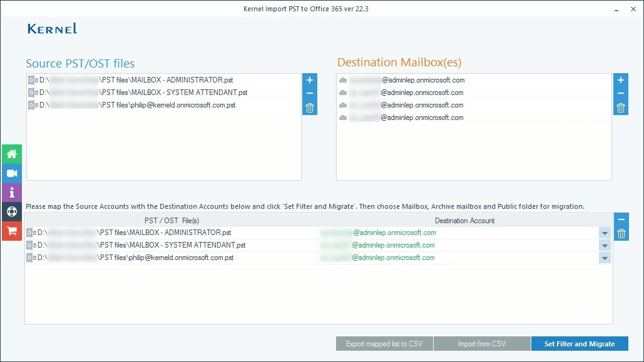Click the Destination Account column header
The width and height of the screenshot is (644, 362).
tap(464, 221)
